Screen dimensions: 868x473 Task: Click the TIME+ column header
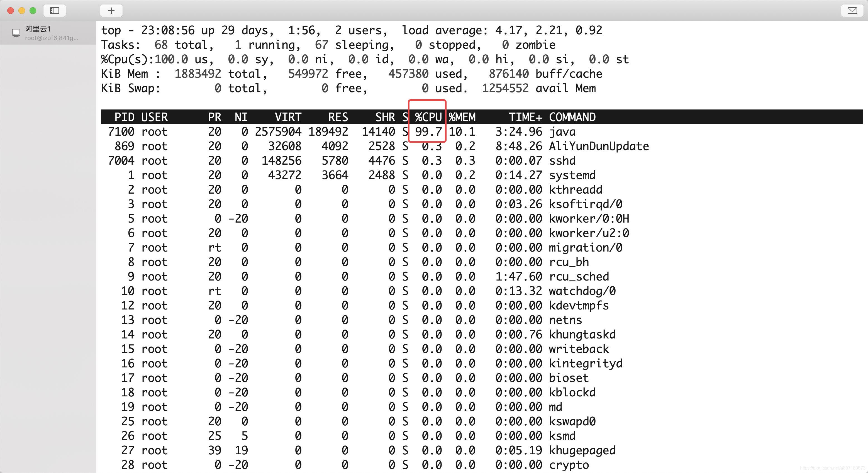coord(525,117)
